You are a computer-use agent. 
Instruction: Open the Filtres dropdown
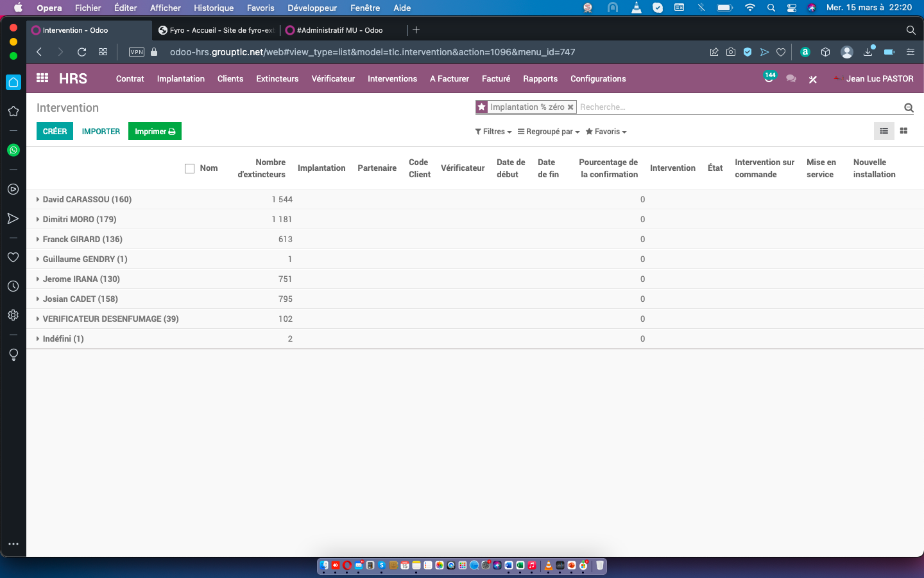point(493,132)
